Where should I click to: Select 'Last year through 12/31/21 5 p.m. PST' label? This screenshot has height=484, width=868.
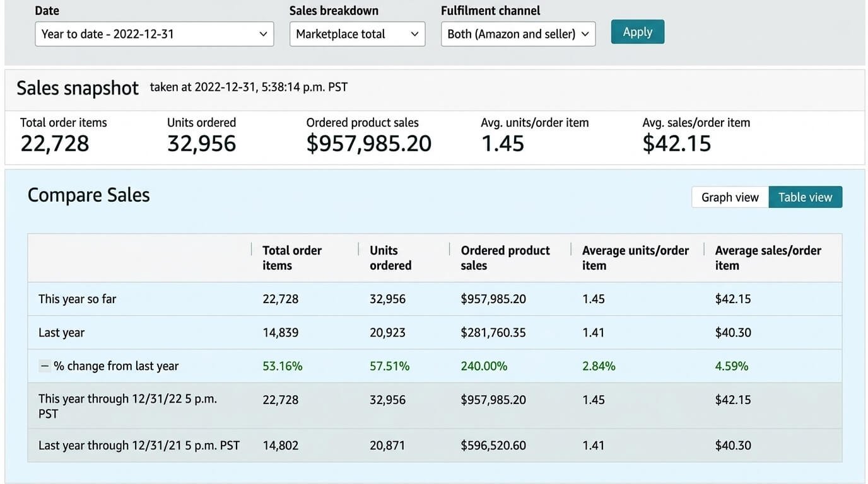[x=139, y=446]
